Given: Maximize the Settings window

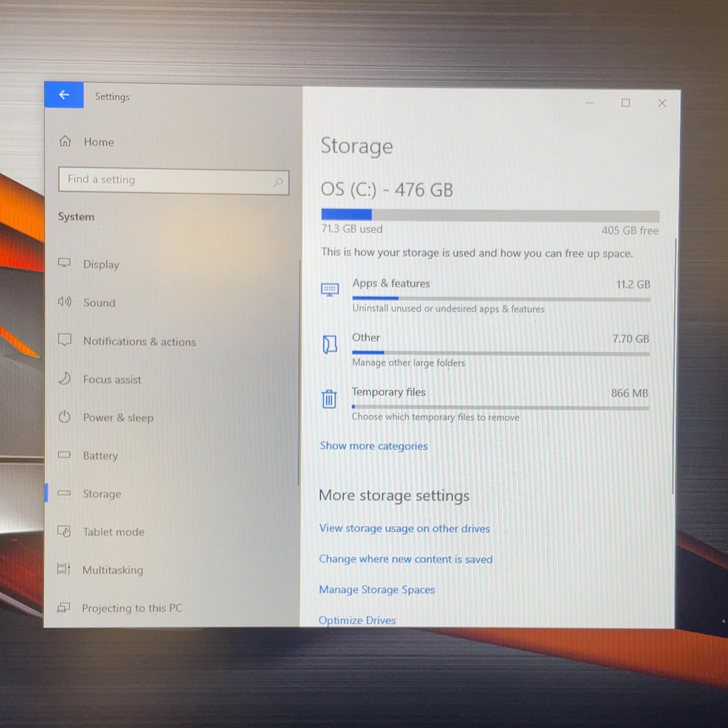Looking at the screenshot, I should [625, 103].
